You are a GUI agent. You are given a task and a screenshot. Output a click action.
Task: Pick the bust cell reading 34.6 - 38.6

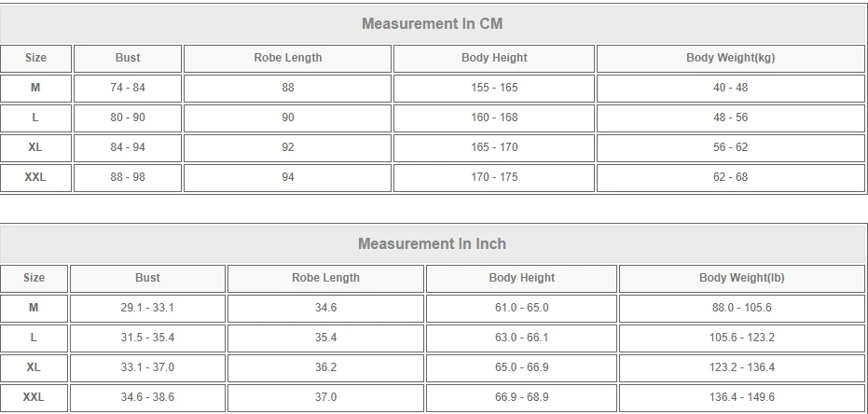(x=147, y=397)
